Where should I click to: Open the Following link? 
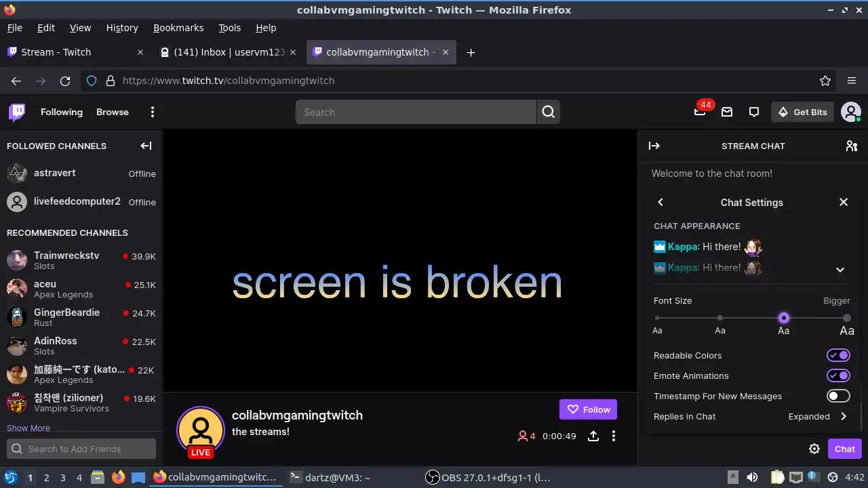click(62, 112)
